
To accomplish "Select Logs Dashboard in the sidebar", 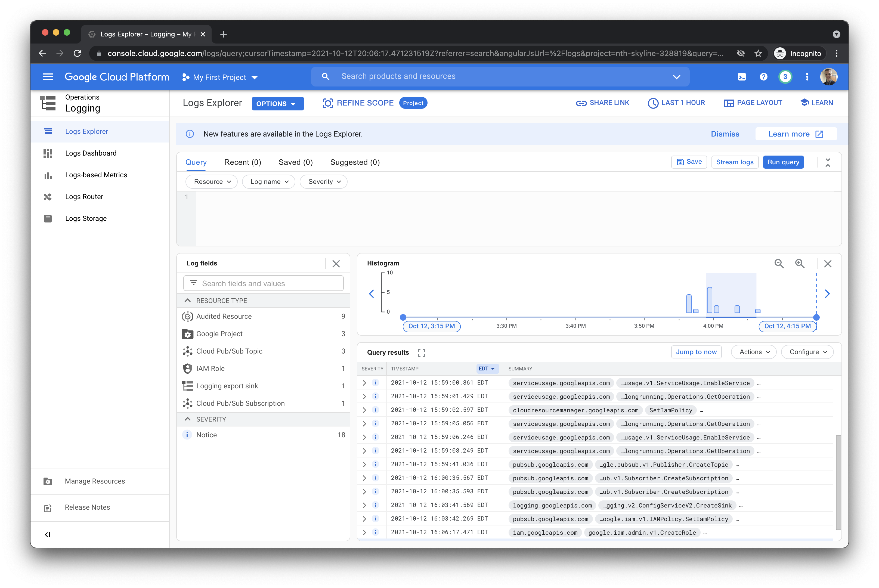I will (91, 153).
